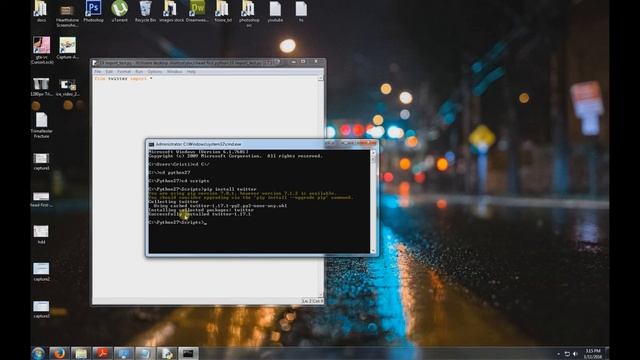Click 'Successfully installed twitter' output line
The image size is (640, 360).
200,214
